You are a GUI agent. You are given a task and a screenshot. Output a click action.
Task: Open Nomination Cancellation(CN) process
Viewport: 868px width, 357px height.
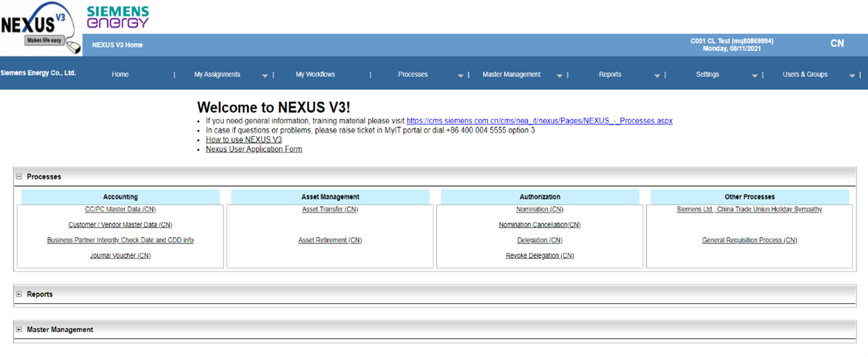coord(539,225)
